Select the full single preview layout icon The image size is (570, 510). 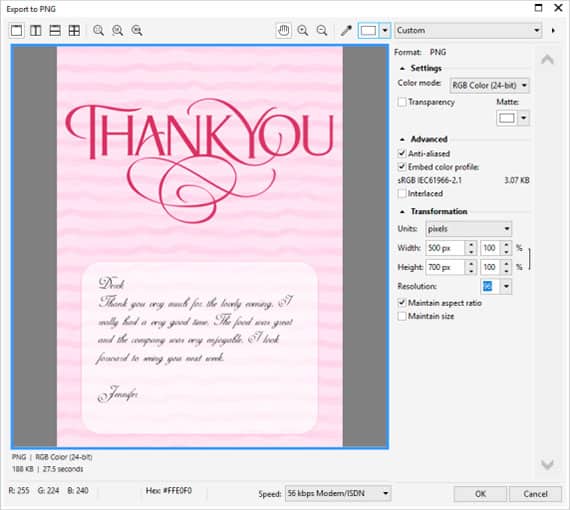(16, 31)
